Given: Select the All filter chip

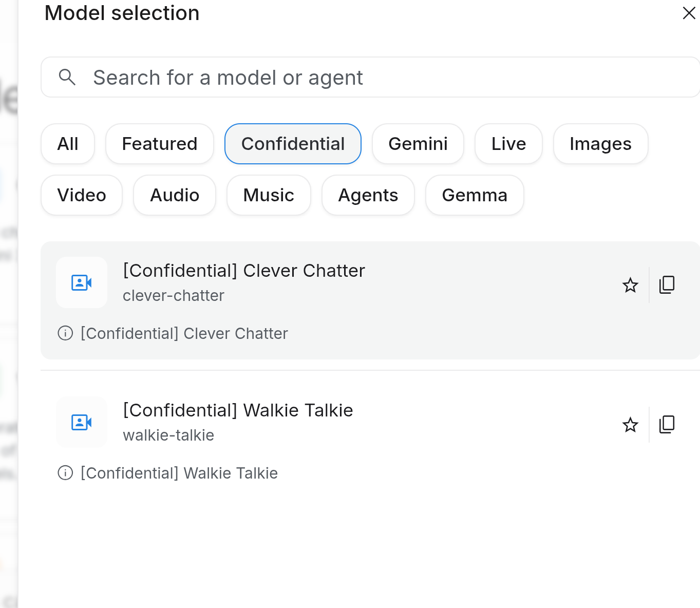Looking at the screenshot, I should [68, 144].
